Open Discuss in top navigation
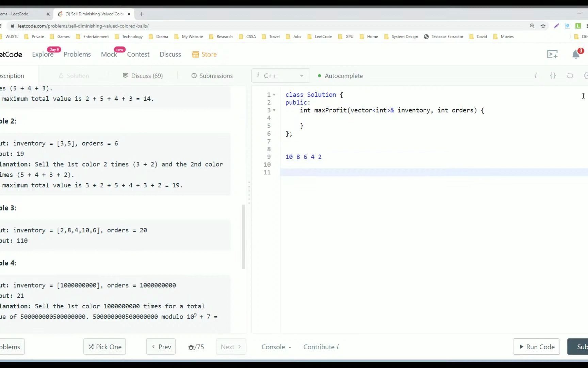This screenshot has height=368, width=588. pyautogui.click(x=170, y=54)
